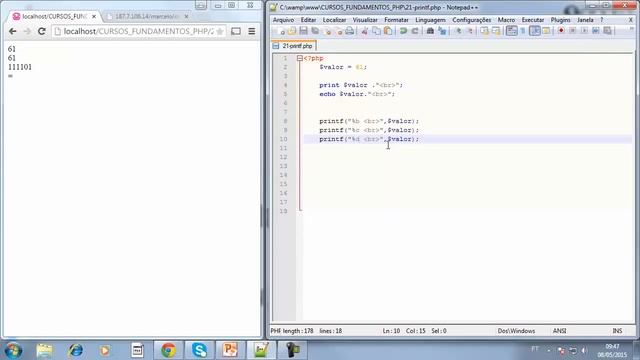
Task: Click the echo $valor code line
Action: click(x=357, y=94)
